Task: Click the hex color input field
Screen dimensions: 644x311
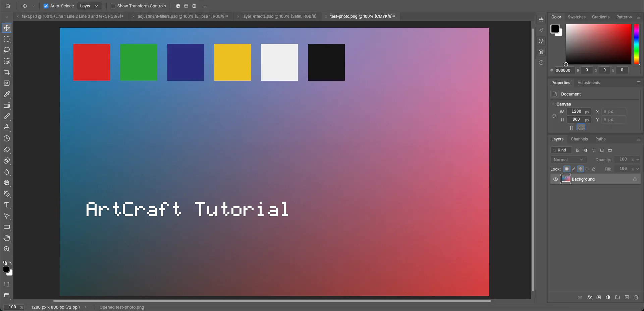Action: 564,70
